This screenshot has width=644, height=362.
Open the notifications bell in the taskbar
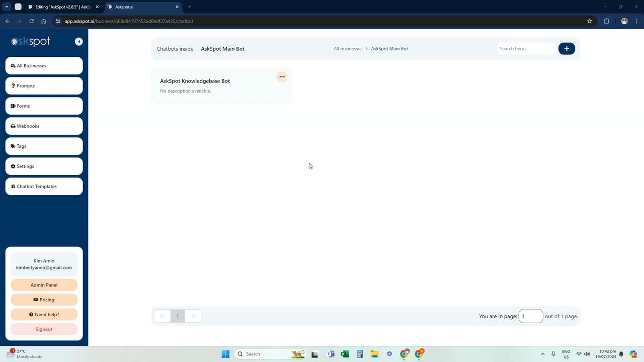tap(621, 354)
